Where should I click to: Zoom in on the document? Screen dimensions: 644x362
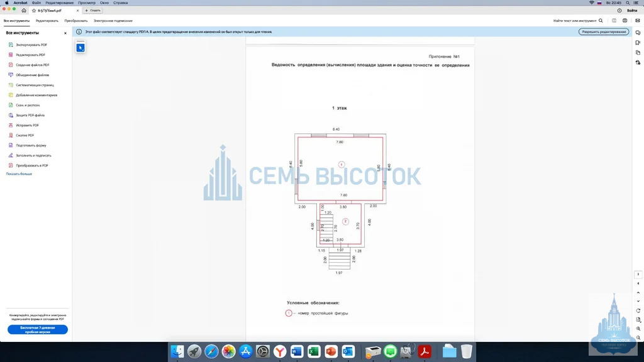point(638,329)
